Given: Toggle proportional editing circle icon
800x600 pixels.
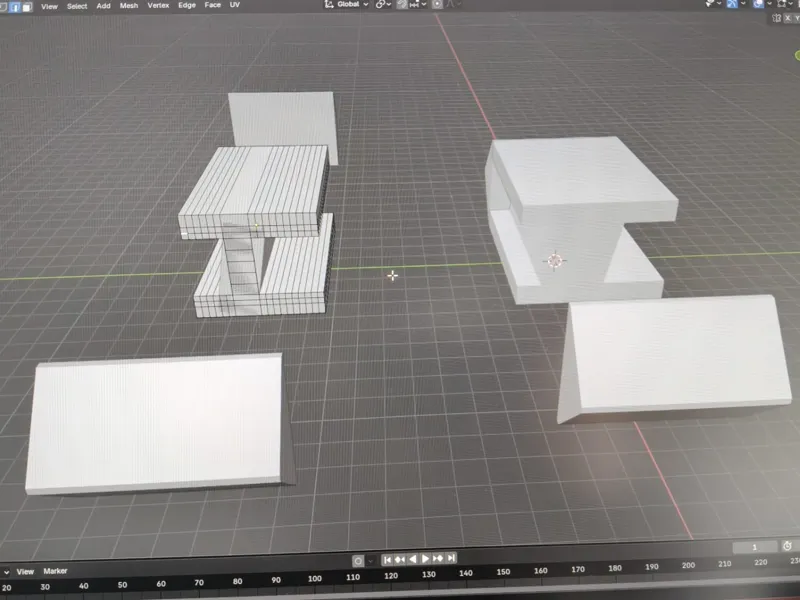Looking at the screenshot, I should tap(437, 4).
